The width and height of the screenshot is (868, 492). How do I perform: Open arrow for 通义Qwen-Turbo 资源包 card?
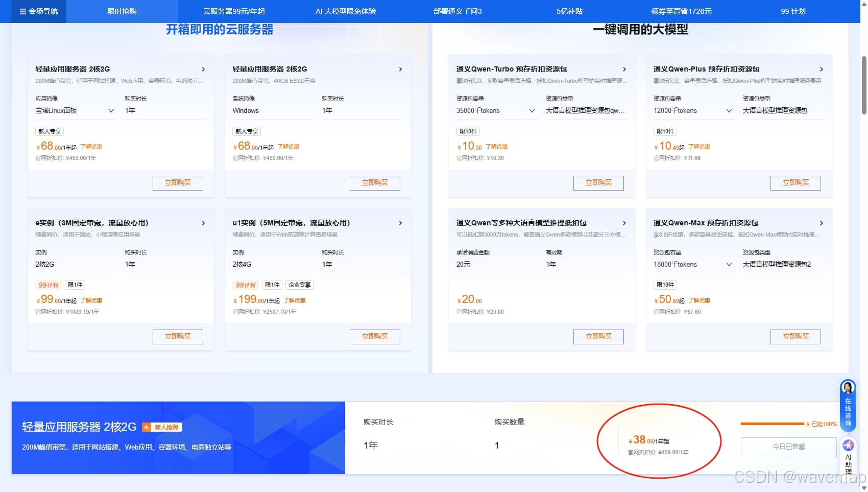pyautogui.click(x=624, y=69)
